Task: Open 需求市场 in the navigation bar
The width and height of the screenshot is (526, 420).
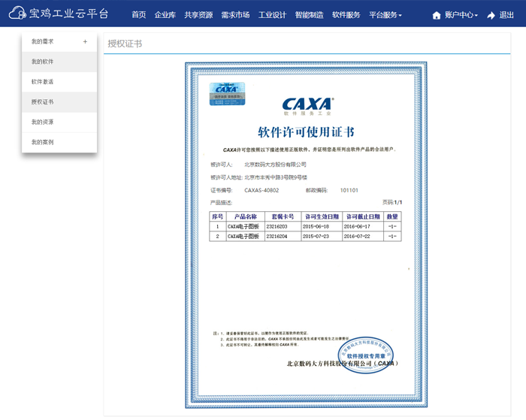Action: click(235, 15)
